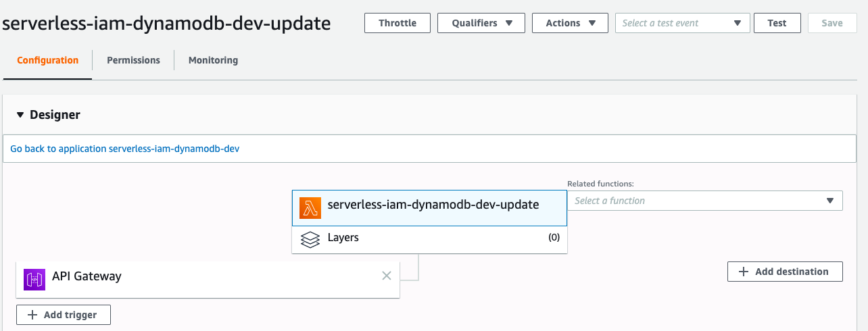868x331 pixels.
Task: Click the Related functions label
Action: 600,184
